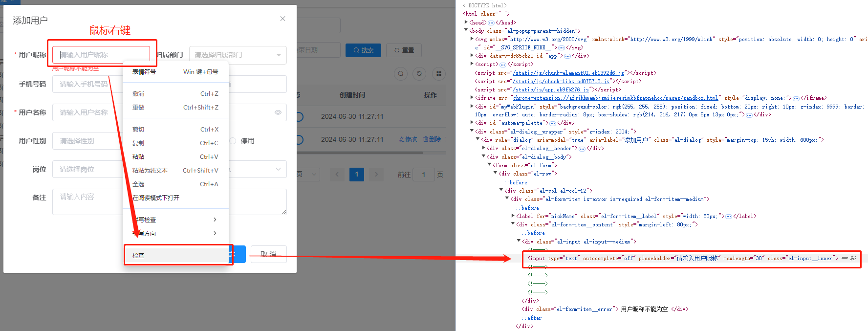
Task: Focus the 用户昵称 nickname input field
Action: tap(101, 55)
